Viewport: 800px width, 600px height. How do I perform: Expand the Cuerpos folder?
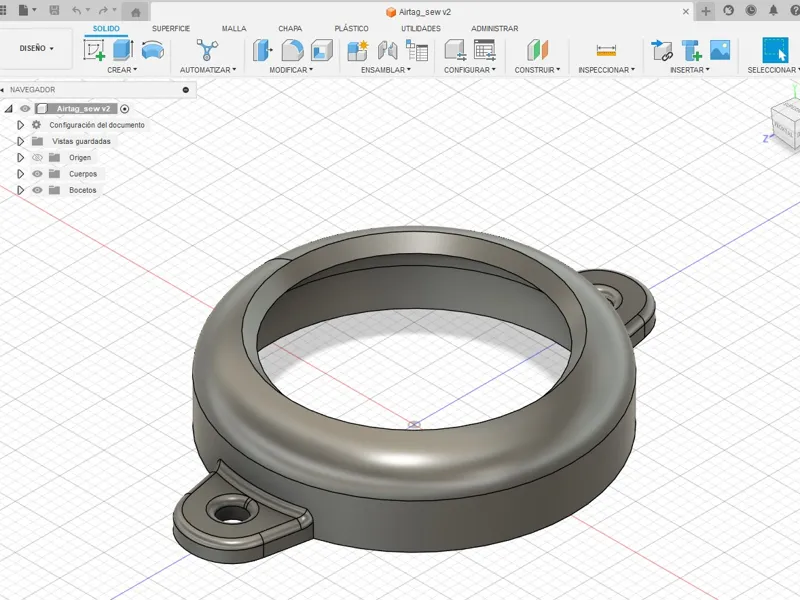[20, 174]
